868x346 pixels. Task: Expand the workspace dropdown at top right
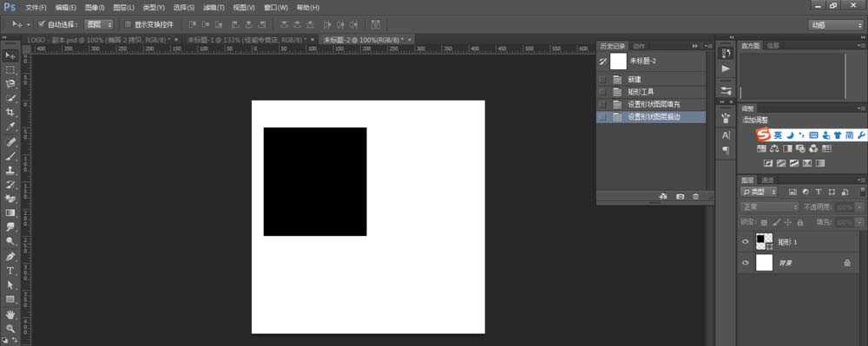pos(835,25)
